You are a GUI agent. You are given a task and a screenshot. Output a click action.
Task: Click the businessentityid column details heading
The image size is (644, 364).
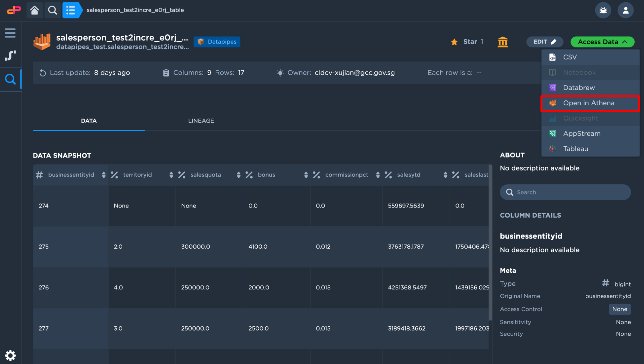tap(531, 236)
